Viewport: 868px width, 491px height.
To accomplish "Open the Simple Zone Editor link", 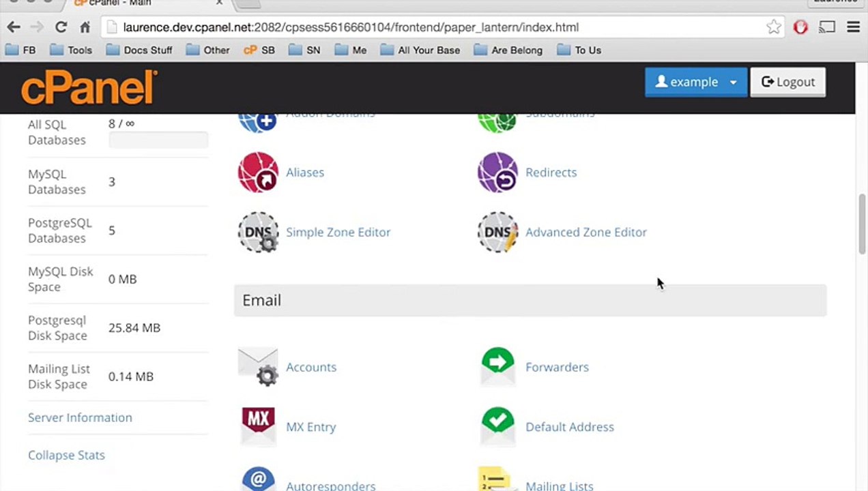I will (x=338, y=233).
